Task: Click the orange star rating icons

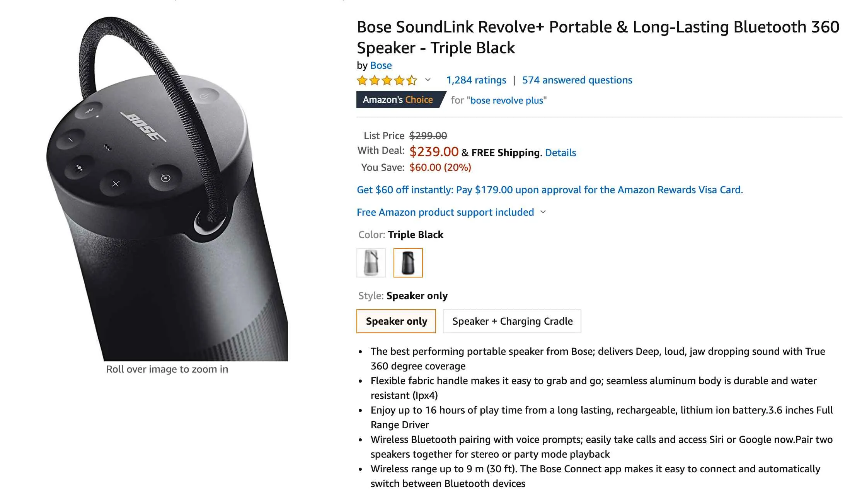Action: pos(387,80)
